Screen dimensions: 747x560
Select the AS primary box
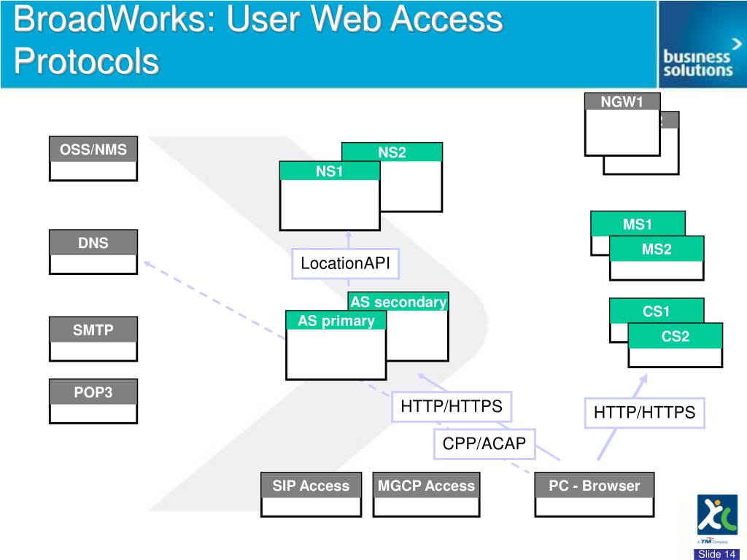click(336, 345)
